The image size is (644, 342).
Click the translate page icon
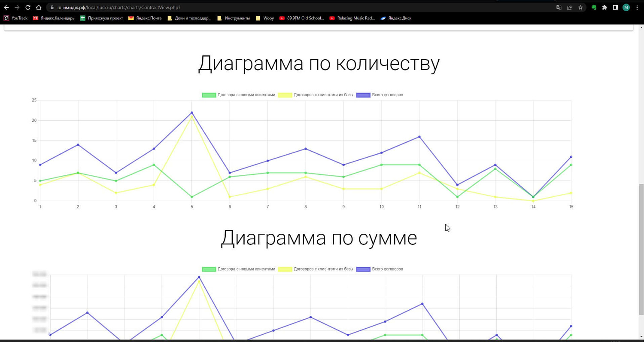[x=559, y=7]
